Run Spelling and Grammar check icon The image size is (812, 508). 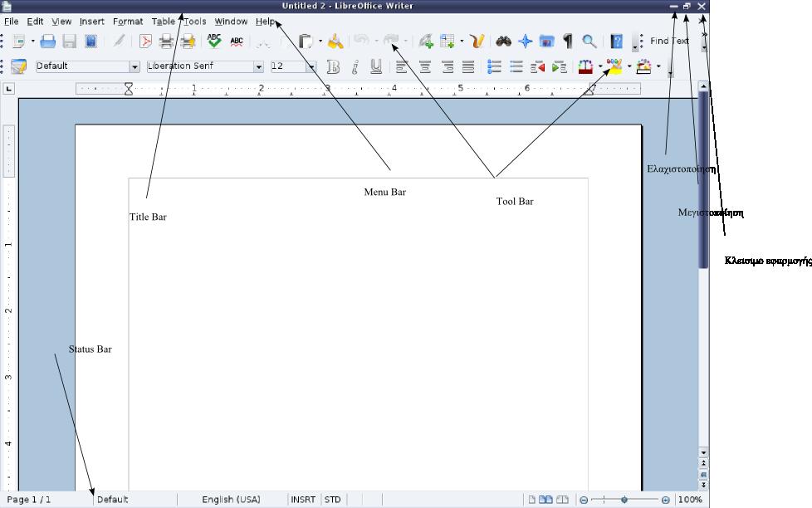[214, 41]
